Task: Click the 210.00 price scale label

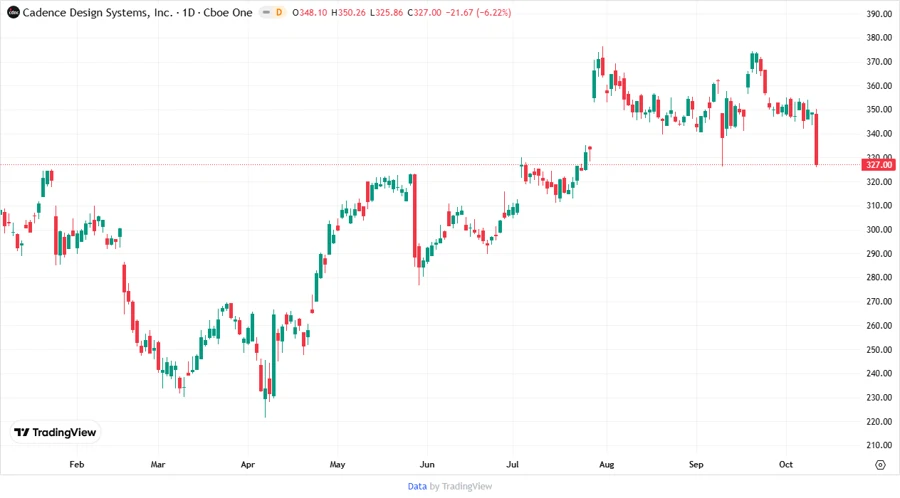Action: (x=879, y=446)
